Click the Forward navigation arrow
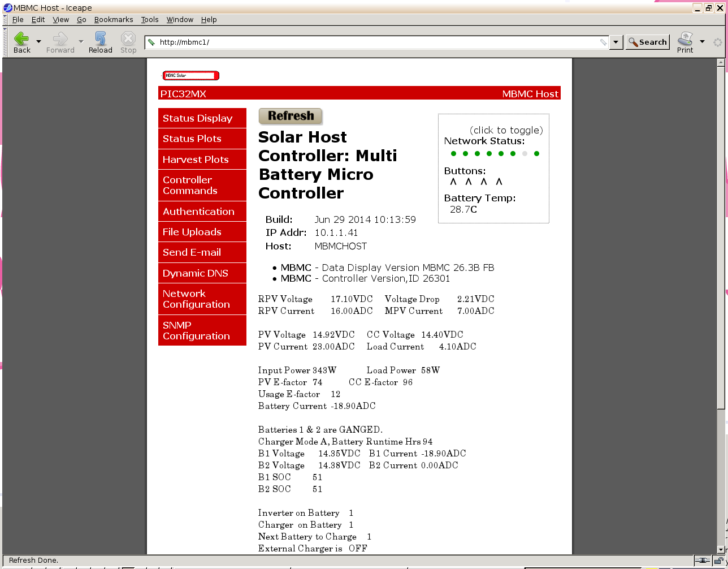Viewport: 728px width, 569px height. pos(60,42)
